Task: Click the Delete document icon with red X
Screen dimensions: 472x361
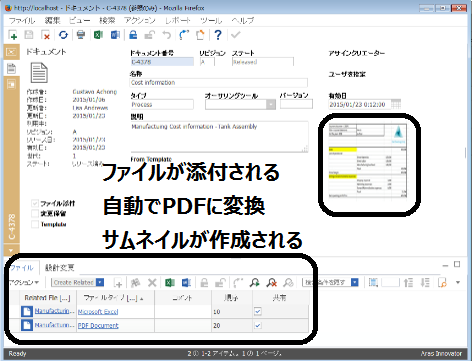Action: (46, 35)
